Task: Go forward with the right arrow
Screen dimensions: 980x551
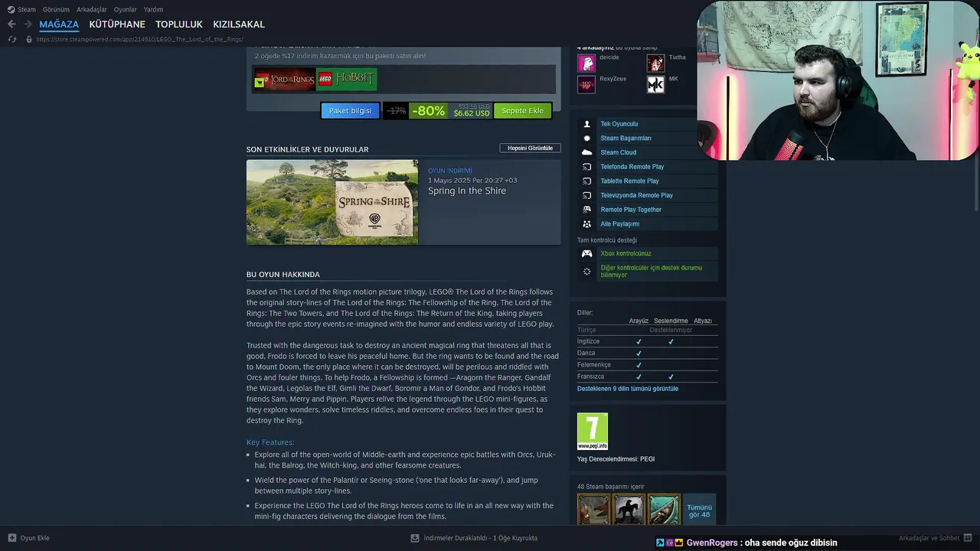Action: (28, 24)
